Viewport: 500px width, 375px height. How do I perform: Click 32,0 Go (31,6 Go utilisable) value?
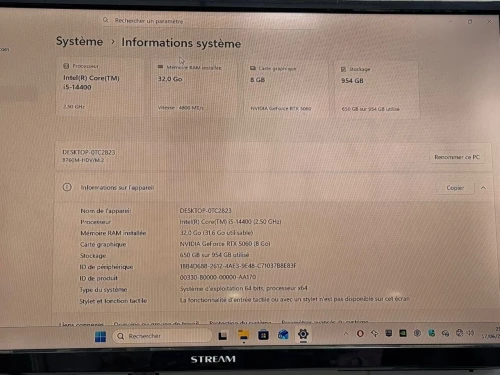(216, 233)
